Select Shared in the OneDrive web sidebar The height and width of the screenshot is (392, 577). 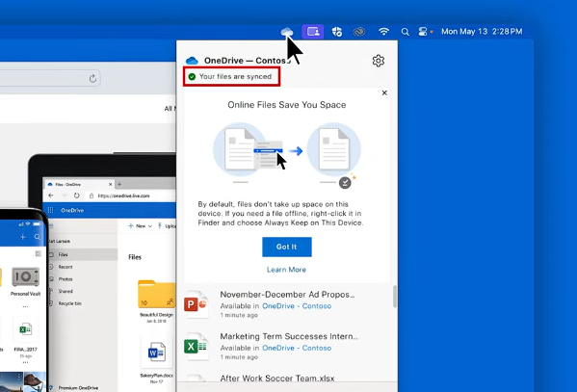pos(66,291)
